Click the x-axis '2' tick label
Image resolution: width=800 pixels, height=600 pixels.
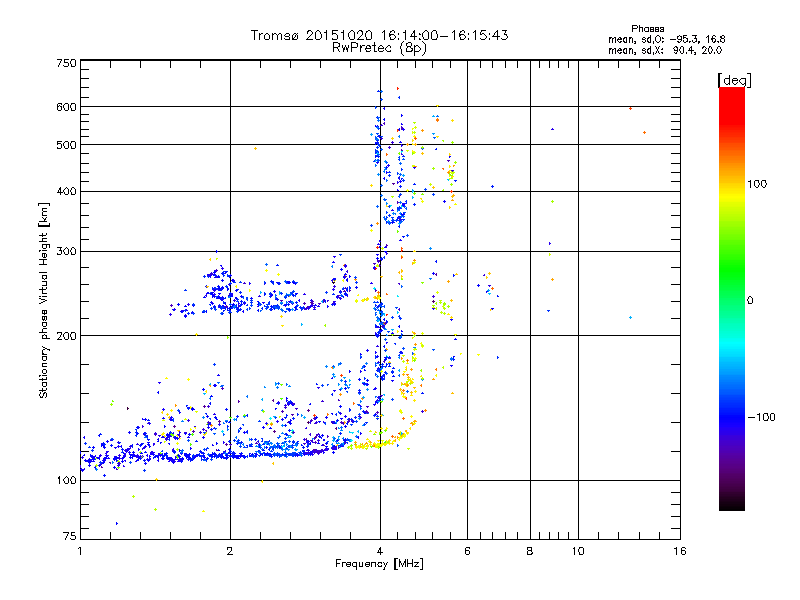230,551
